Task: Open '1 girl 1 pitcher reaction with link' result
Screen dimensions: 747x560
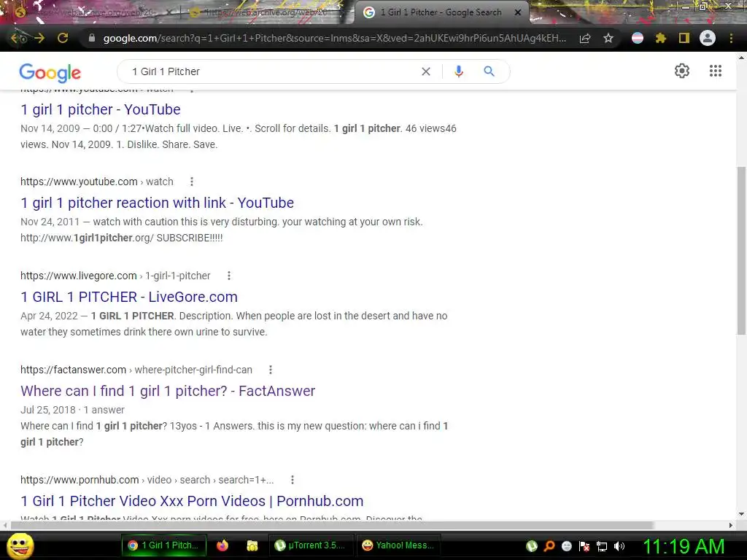Action: [158, 203]
